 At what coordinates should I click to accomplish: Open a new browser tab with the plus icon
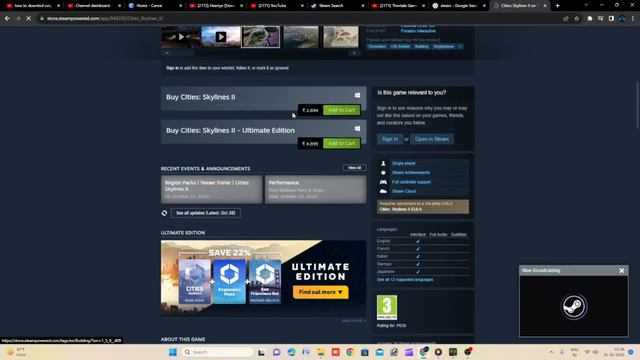558,6
